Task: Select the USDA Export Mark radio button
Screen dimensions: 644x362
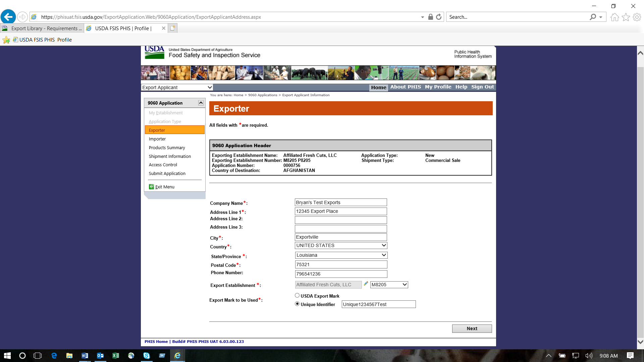Action: click(x=297, y=295)
